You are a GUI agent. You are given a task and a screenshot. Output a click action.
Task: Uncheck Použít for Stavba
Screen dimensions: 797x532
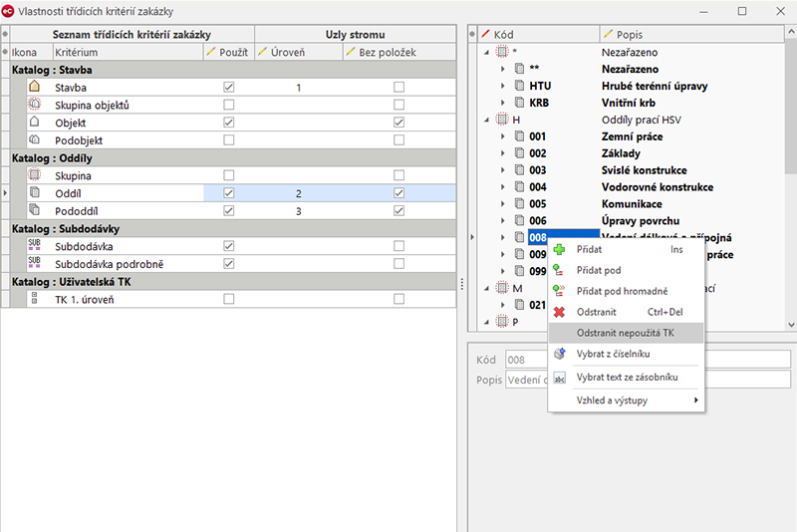(229, 87)
